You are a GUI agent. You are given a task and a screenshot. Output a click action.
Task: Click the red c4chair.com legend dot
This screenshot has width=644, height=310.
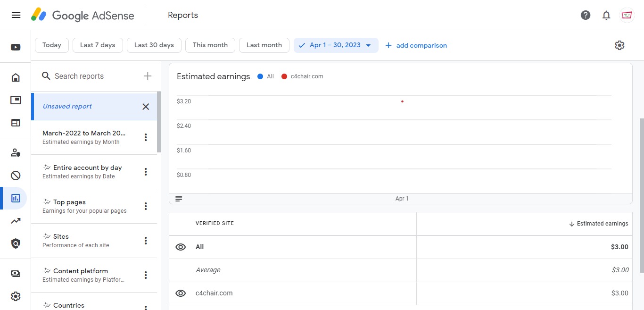click(284, 76)
